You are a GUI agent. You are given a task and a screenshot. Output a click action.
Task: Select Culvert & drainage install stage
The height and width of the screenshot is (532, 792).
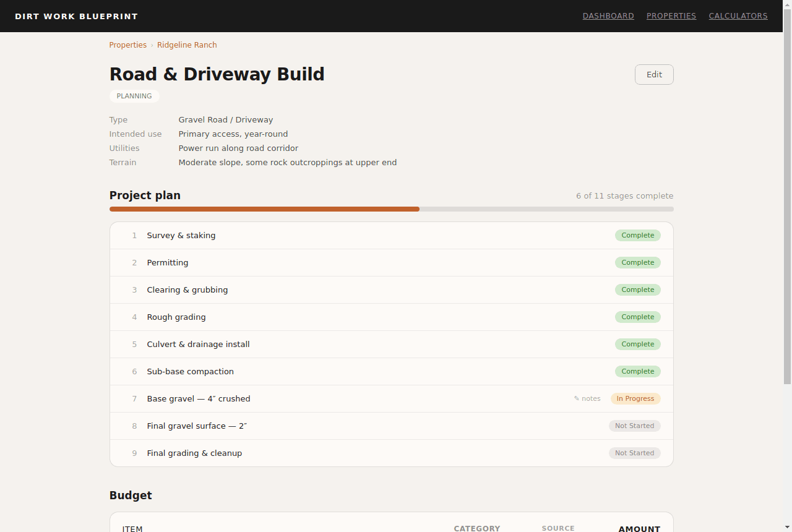point(392,345)
